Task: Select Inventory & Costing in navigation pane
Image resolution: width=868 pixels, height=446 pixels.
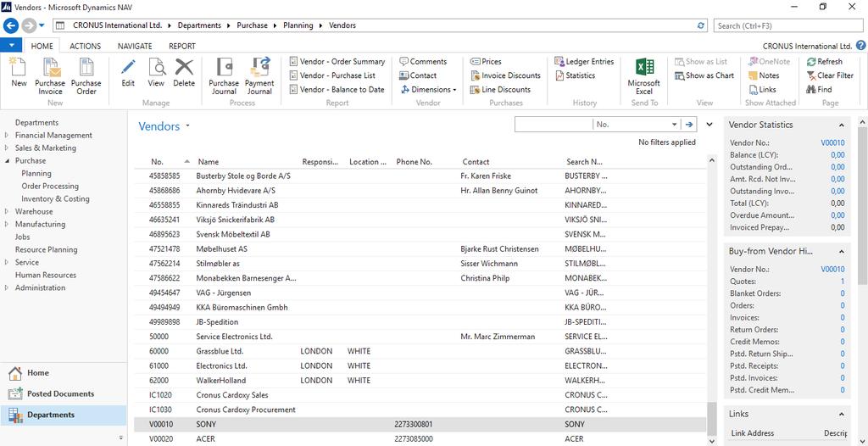Action: 55,199
